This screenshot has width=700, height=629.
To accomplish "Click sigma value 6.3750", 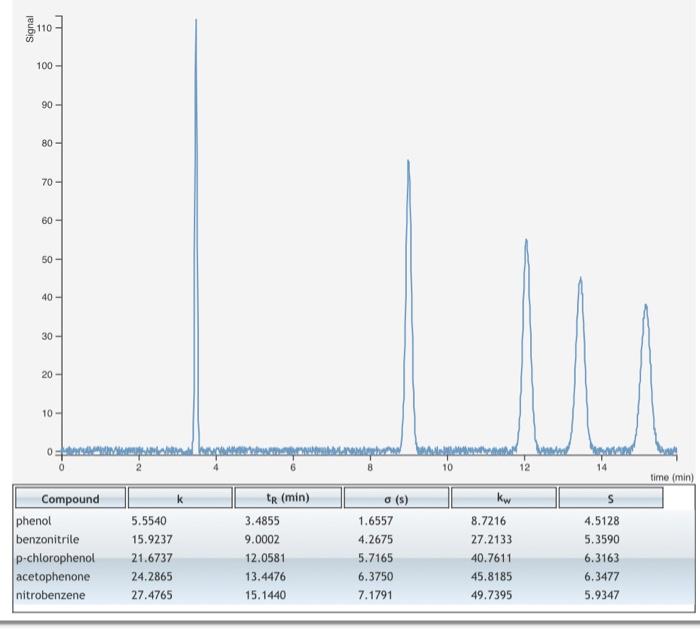I will 375,576.
